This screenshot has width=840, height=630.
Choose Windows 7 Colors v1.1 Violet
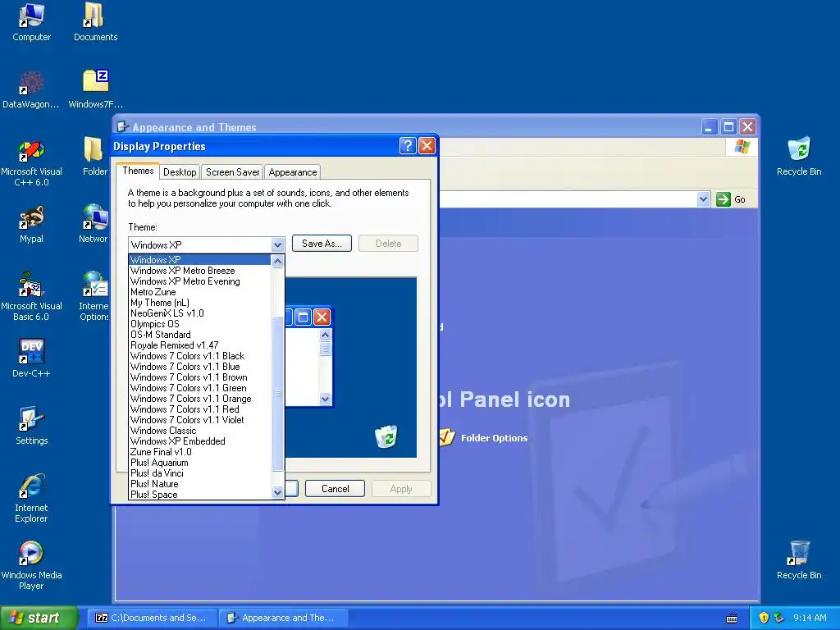coord(200,420)
